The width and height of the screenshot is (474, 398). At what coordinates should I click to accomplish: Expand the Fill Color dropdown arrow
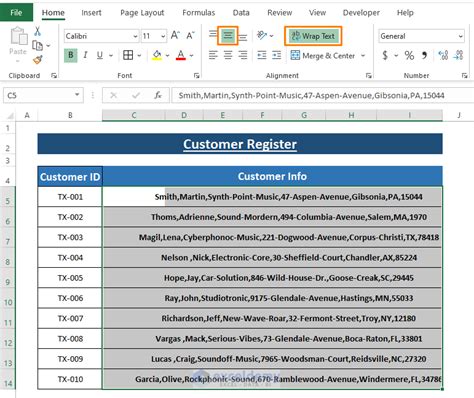[x=167, y=56]
